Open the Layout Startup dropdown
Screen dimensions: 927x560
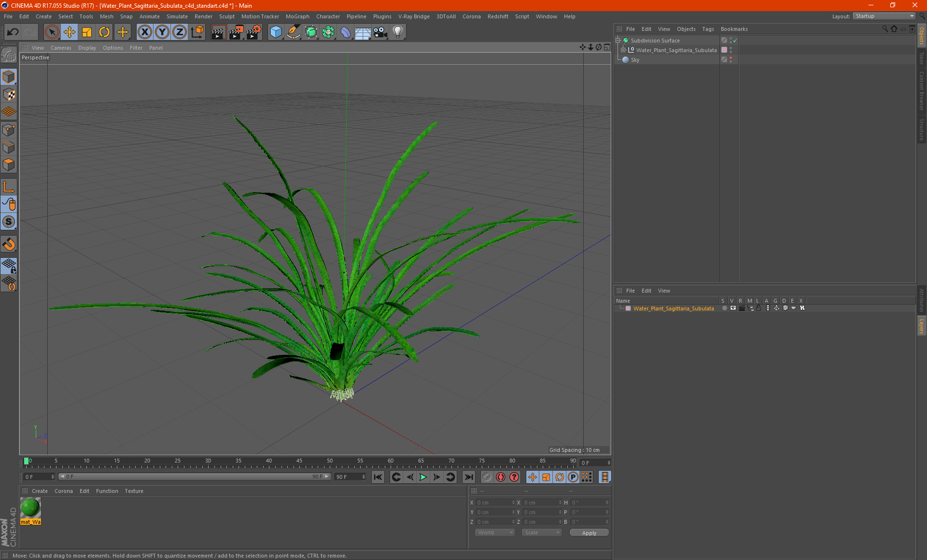tap(884, 16)
